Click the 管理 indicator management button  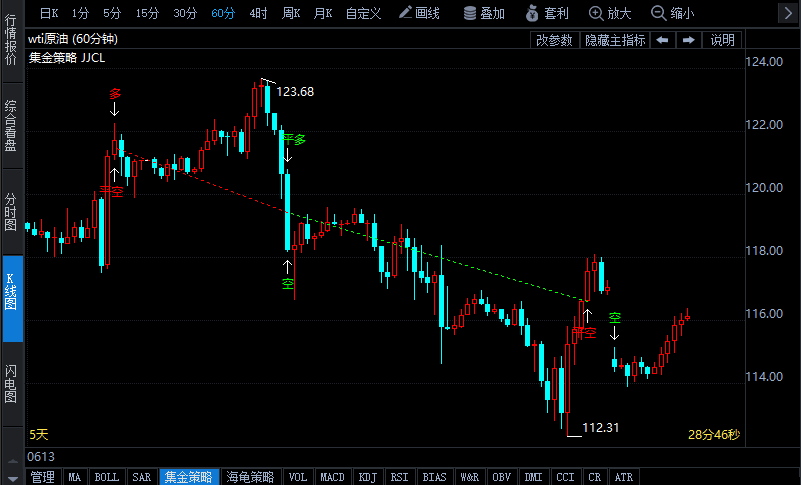pos(42,477)
